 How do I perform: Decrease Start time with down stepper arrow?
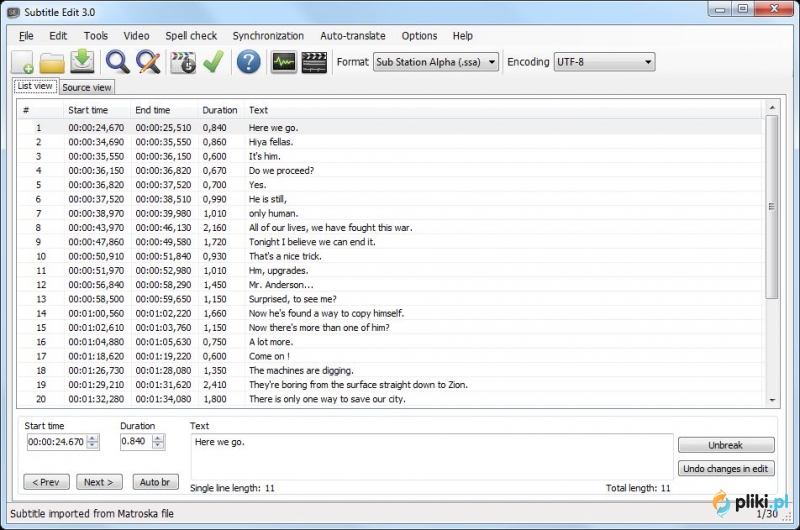92,445
